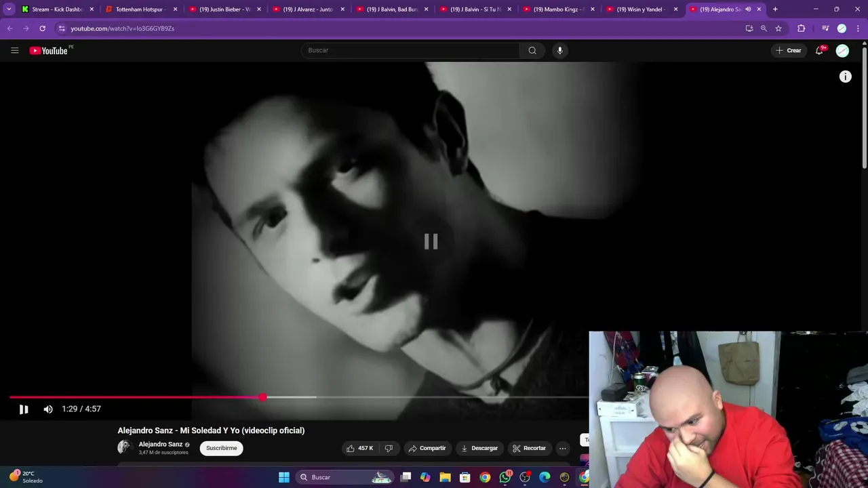The image size is (868, 488).
Task: Go to YouTube home via logo
Action: (x=49, y=50)
